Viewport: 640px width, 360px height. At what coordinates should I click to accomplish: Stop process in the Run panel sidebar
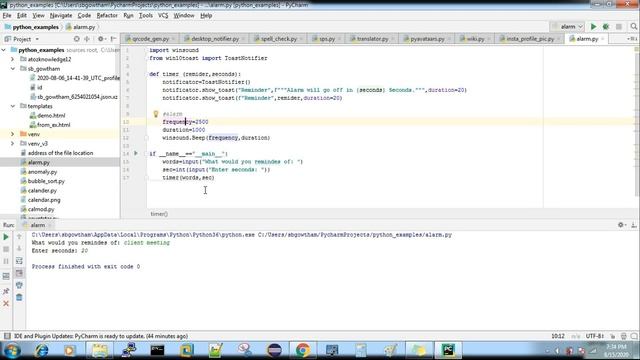coord(6,249)
